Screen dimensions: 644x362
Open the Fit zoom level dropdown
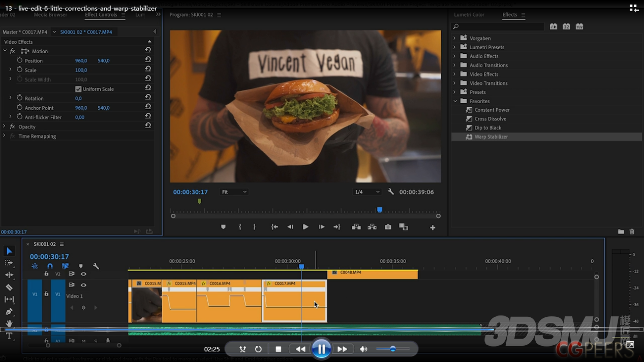(x=234, y=192)
